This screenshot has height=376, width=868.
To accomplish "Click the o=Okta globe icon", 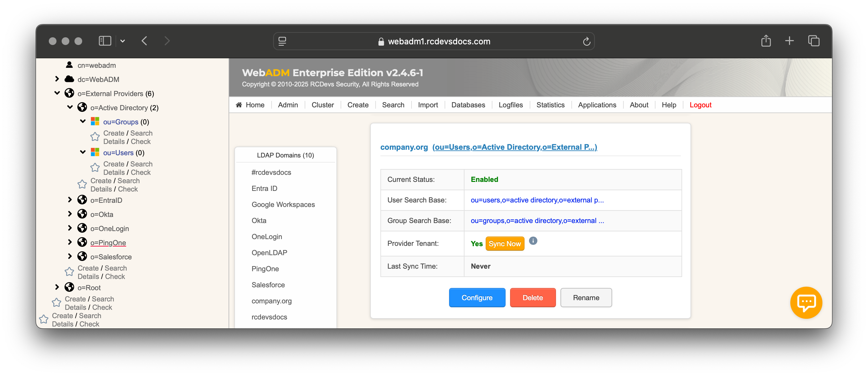I will tap(82, 214).
